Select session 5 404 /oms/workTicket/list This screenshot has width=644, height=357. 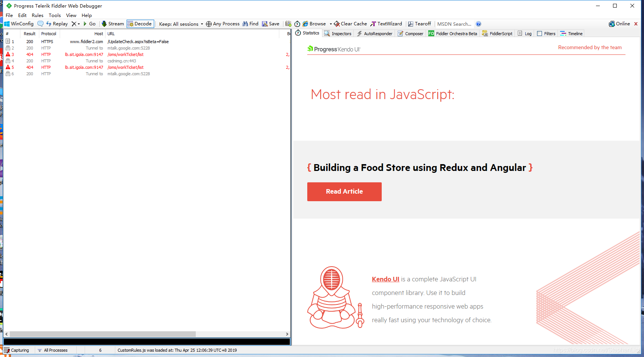point(147,67)
